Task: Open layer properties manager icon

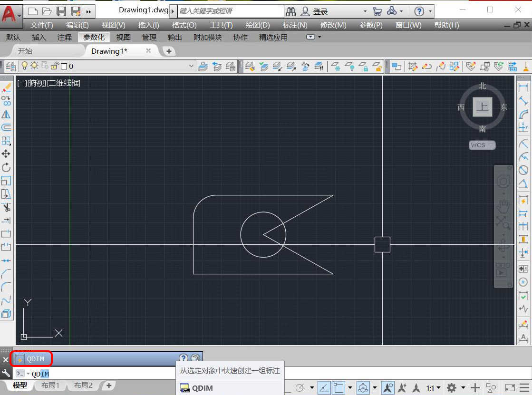Action: [10, 66]
